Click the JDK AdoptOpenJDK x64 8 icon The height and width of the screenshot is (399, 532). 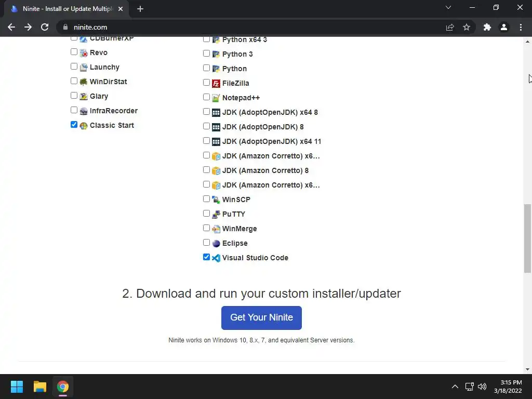(216, 113)
